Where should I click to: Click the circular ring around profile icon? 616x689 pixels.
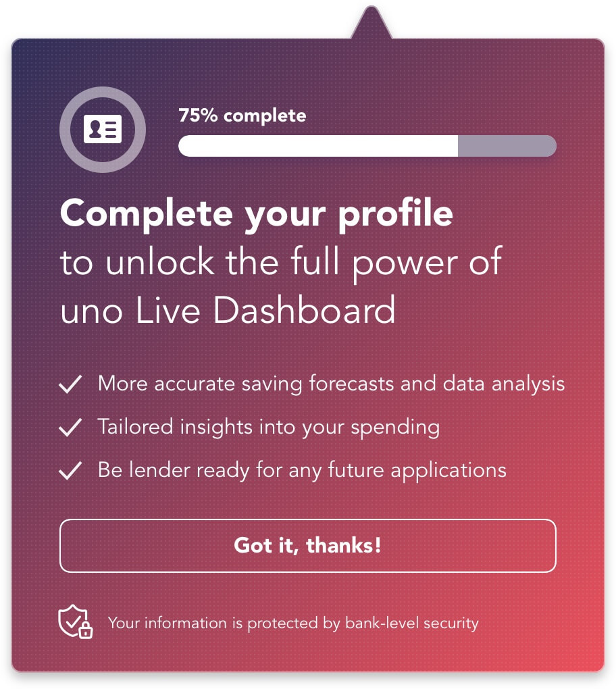coord(103,130)
